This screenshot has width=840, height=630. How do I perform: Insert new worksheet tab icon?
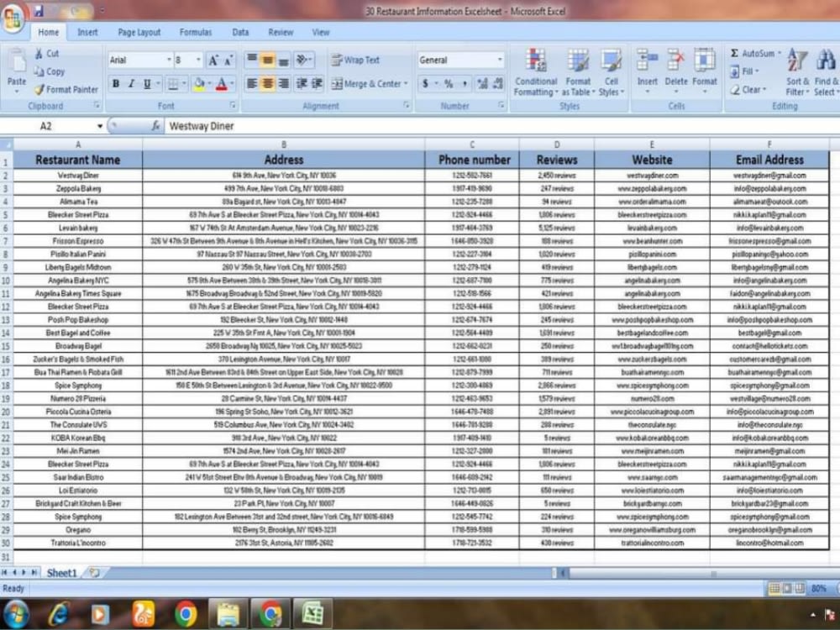94,573
